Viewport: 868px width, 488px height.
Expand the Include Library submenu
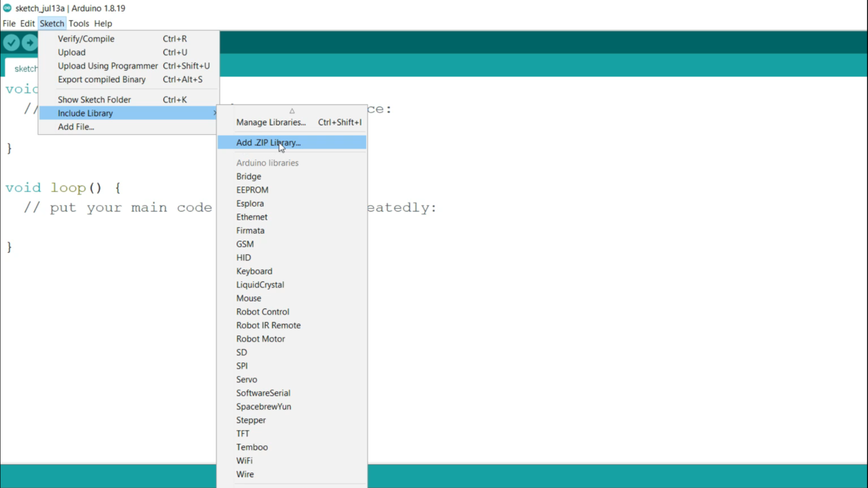129,113
